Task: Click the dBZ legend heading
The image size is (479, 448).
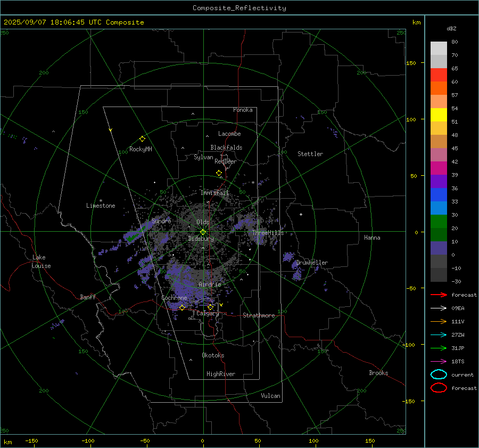Action: [451, 28]
